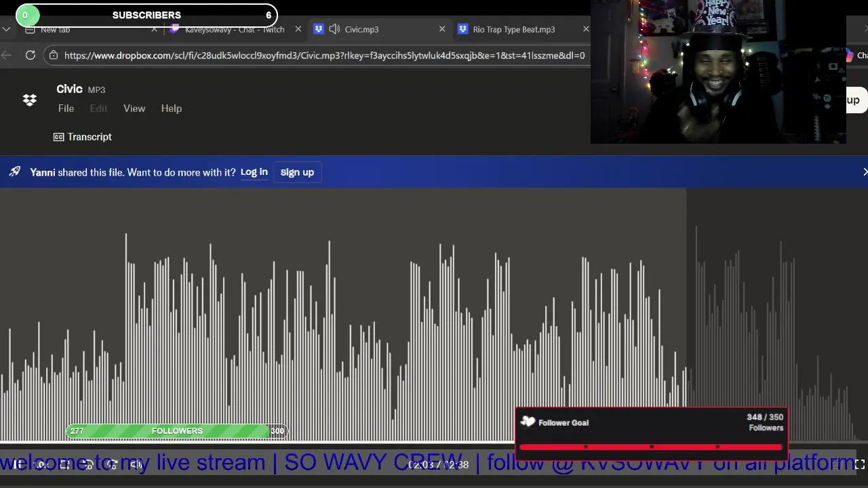Go back using the browser back arrow
Viewport: 868px width, 488px height.
(x=7, y=56)
